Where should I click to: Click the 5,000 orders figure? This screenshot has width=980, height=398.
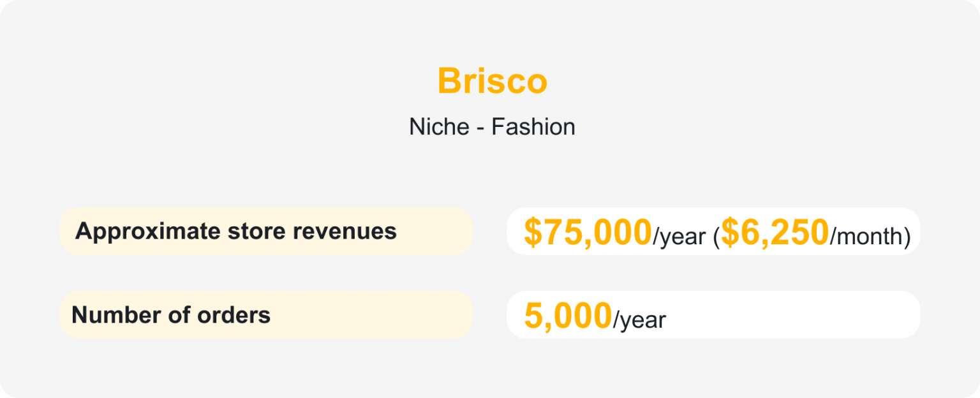pos(568,316)
